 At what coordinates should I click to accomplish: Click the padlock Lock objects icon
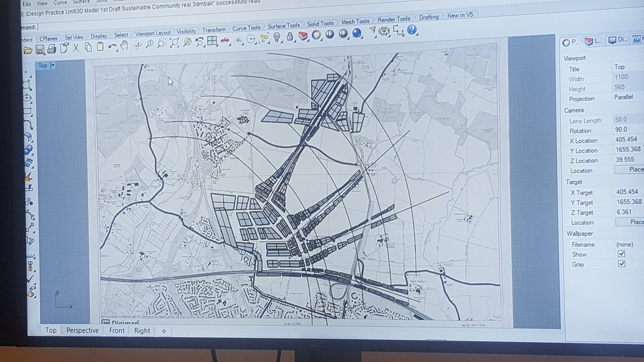(290, 36)
